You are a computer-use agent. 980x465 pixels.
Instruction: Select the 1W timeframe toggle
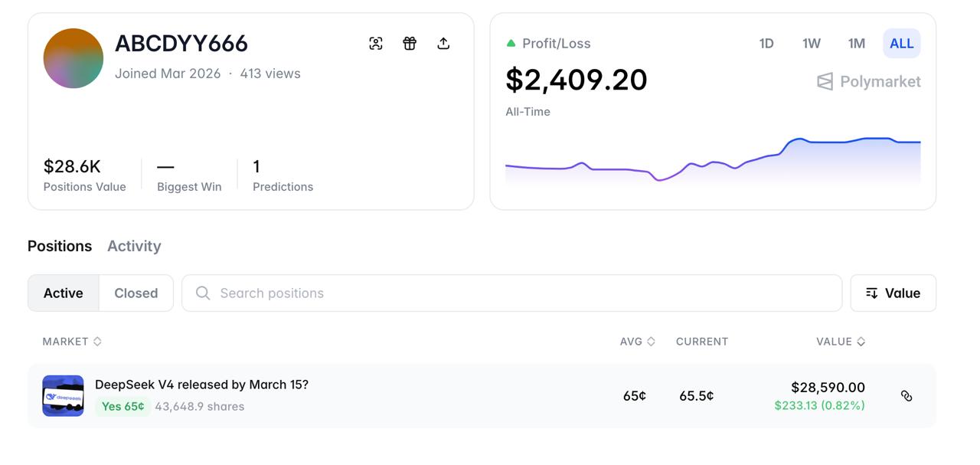pyautogui.click(x=811, y=44)
